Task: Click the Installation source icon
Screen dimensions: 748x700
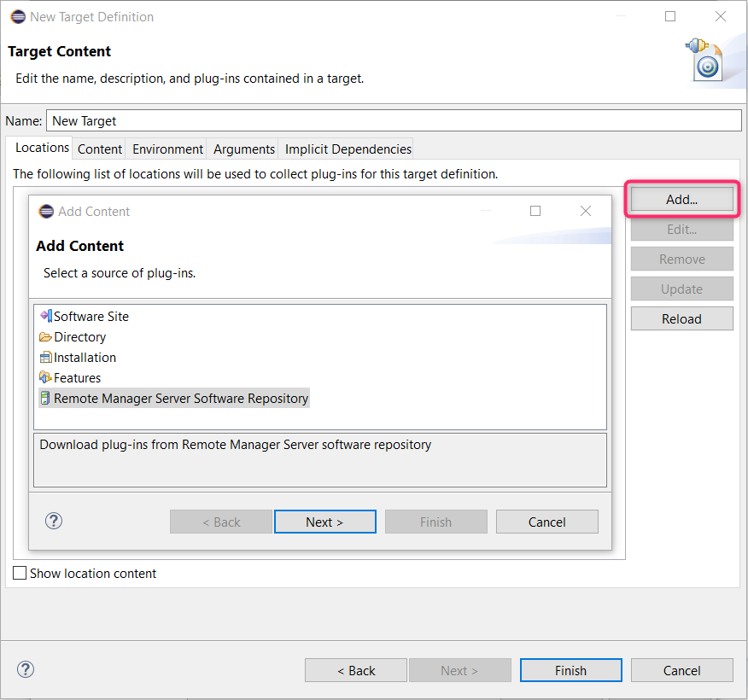Action: tap(46, 358)
